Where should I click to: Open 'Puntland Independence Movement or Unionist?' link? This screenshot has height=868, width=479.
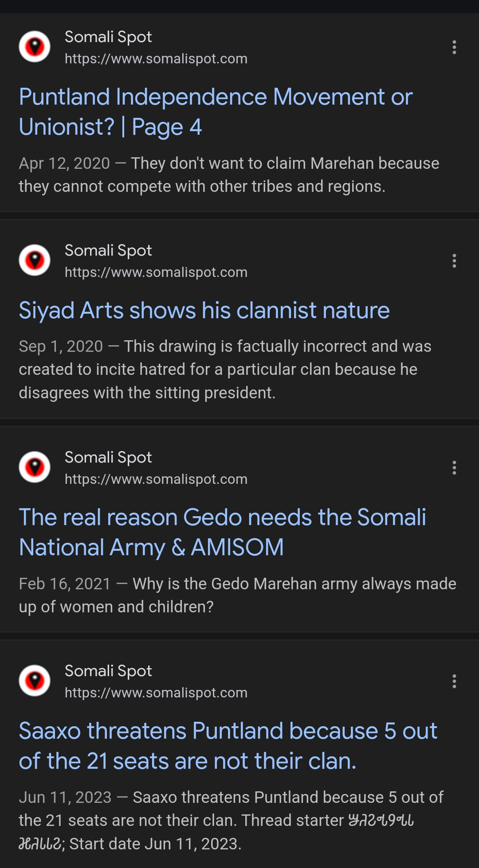216,112
